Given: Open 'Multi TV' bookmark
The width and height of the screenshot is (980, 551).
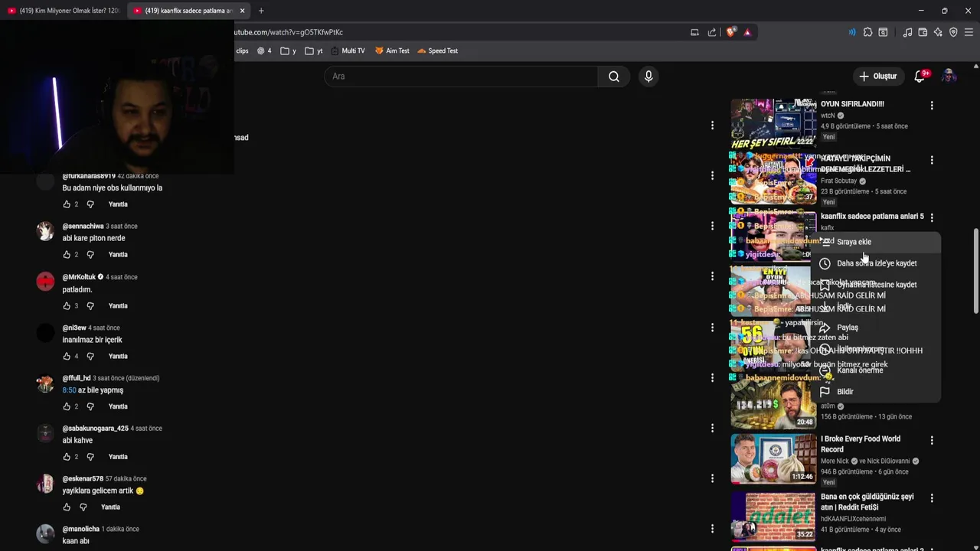Looking at the screenshot, I should pos(348,51).
